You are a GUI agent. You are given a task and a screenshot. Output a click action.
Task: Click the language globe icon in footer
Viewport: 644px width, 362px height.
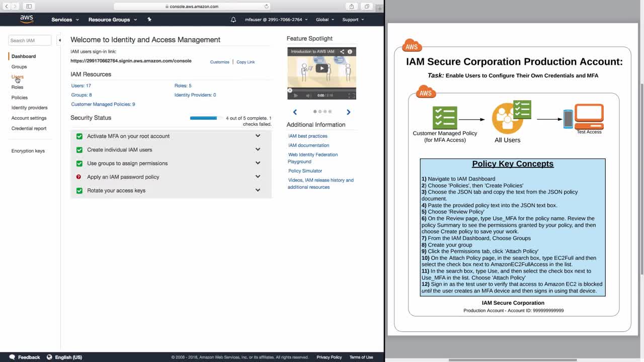click(x=49, y=357)
